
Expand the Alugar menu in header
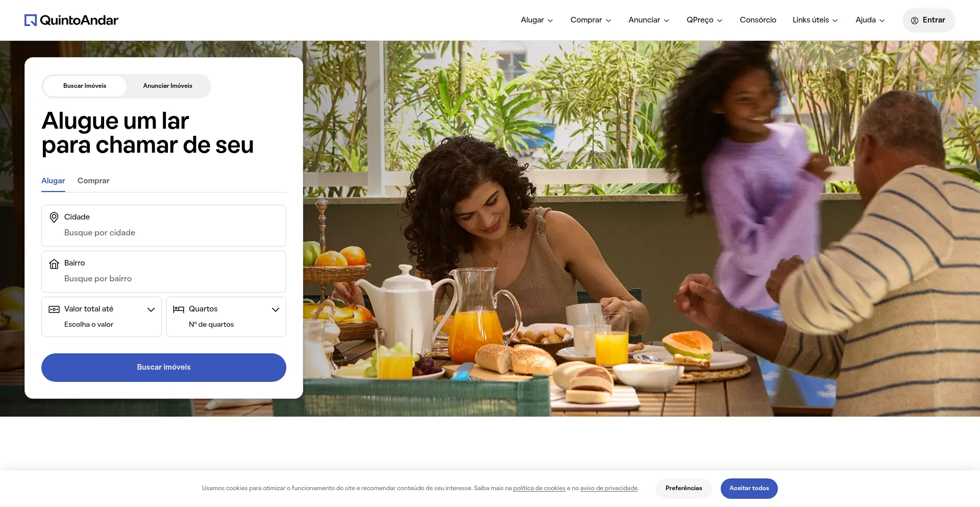tap(536, 20)
